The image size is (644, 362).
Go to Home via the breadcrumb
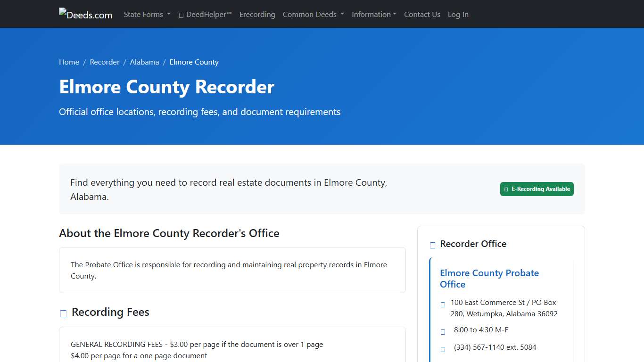[69, 62]
